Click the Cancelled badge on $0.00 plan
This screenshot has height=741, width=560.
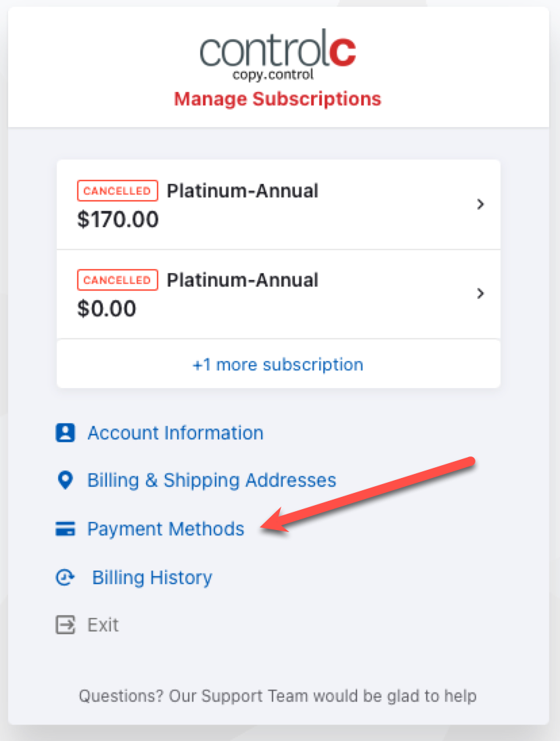tap(117, 280)
